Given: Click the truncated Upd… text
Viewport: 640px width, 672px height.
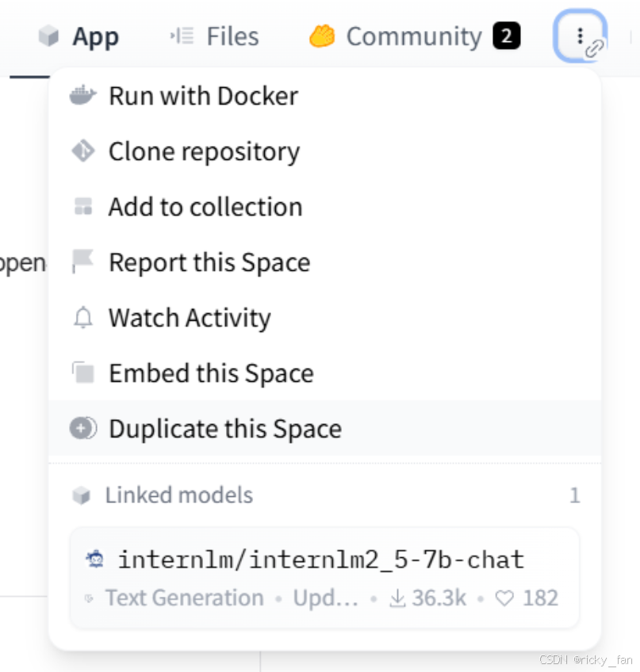Looking at the screenshot, I should [x=326, y=598].
